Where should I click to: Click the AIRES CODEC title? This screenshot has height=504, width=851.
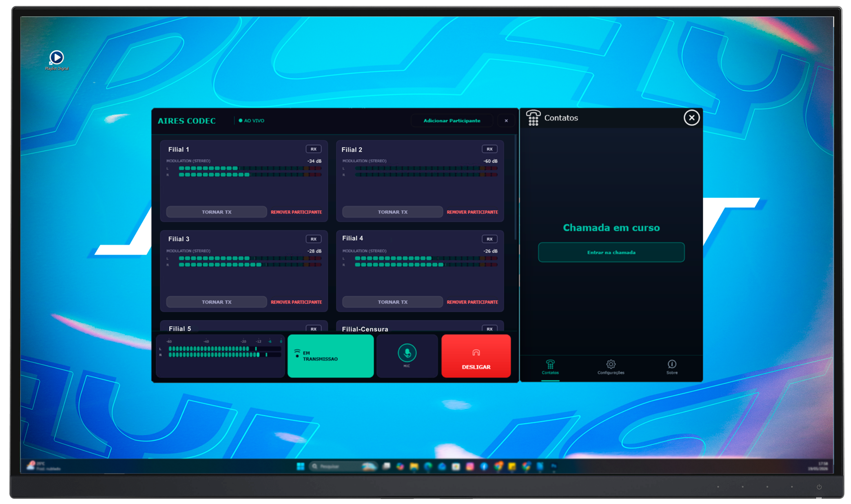[x=187, y=121]
